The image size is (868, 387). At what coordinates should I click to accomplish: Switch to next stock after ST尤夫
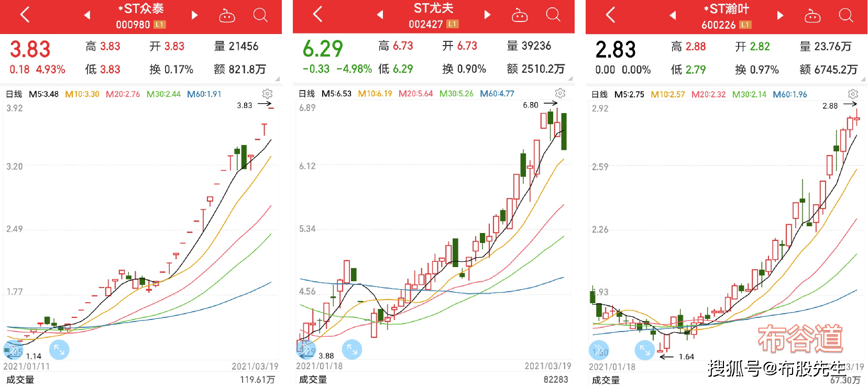click(488, 15)
